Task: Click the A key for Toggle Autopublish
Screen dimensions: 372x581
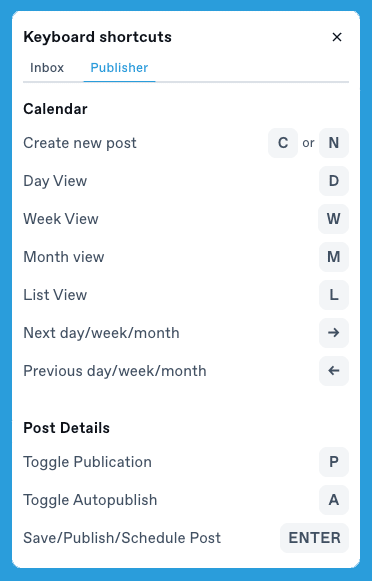Action: pos(334,500)
